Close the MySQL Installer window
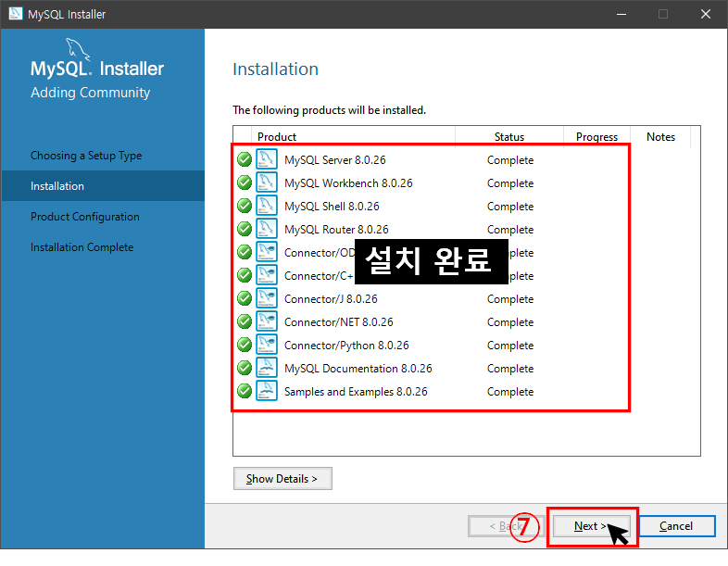Screen dimensions: 728x566 pyautogui.click(x=706, y=14)
